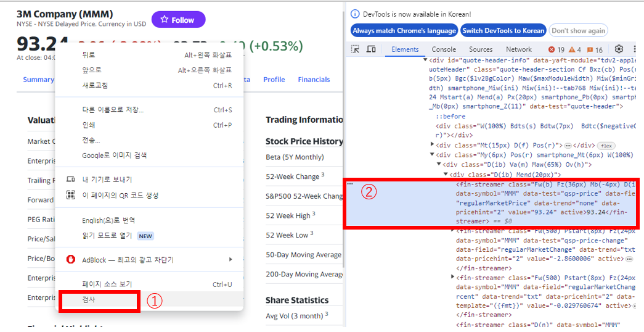Choose 전송 in the context menu
Image resolution: width=644 pixels, height=332 pixels.
(150, 140)
